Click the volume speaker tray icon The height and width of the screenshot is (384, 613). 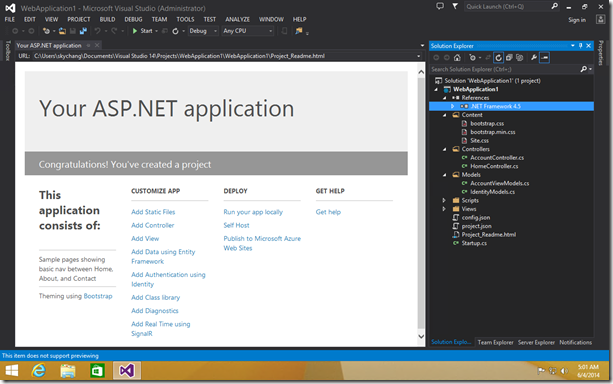pos(564,371)
